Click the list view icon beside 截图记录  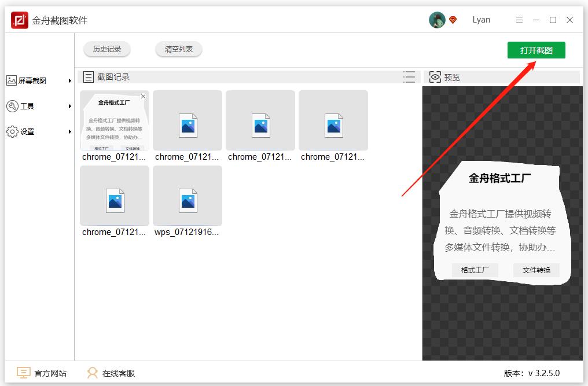point(409,76)
